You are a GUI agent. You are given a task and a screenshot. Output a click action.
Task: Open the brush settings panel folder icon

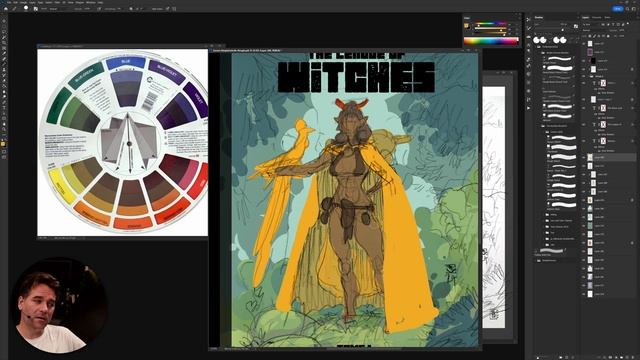(x=36, y=9)
